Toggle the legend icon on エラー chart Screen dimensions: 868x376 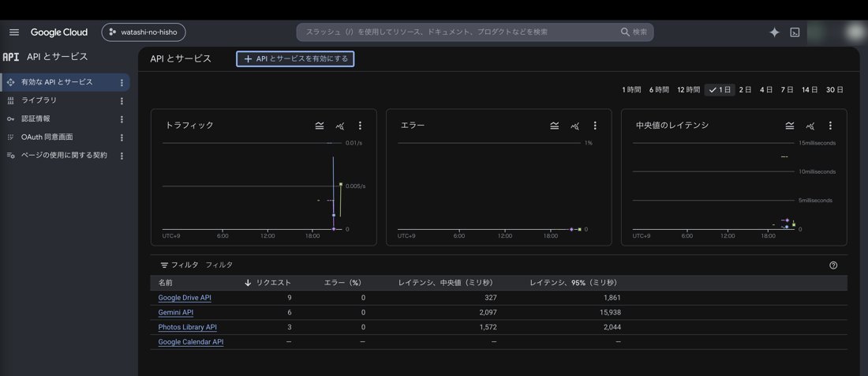554,126
